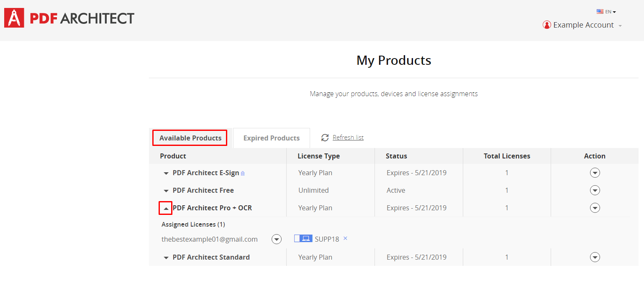Click the Unlimited license type cell

313,190
